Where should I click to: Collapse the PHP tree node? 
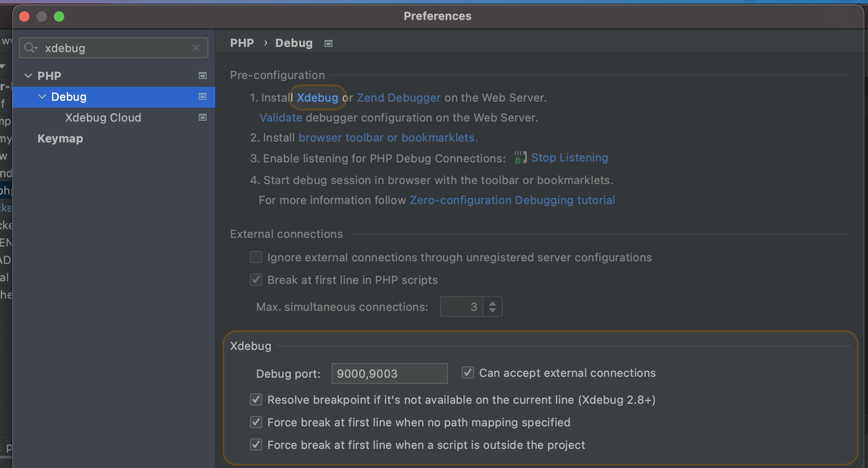point(28,76)
